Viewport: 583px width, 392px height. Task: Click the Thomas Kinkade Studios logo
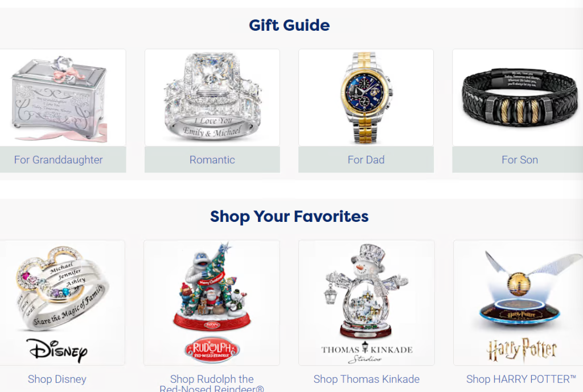click(x=367, y=352)
